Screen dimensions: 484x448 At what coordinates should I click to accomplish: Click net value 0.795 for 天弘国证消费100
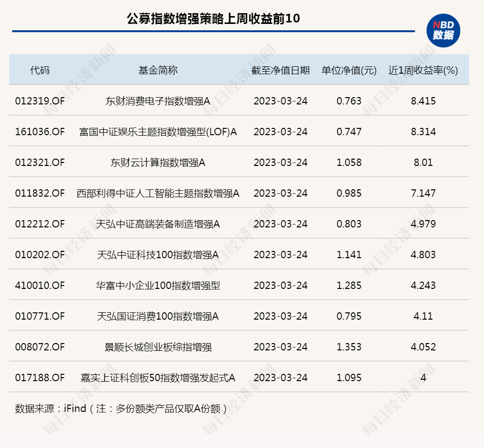click(349, 316)
